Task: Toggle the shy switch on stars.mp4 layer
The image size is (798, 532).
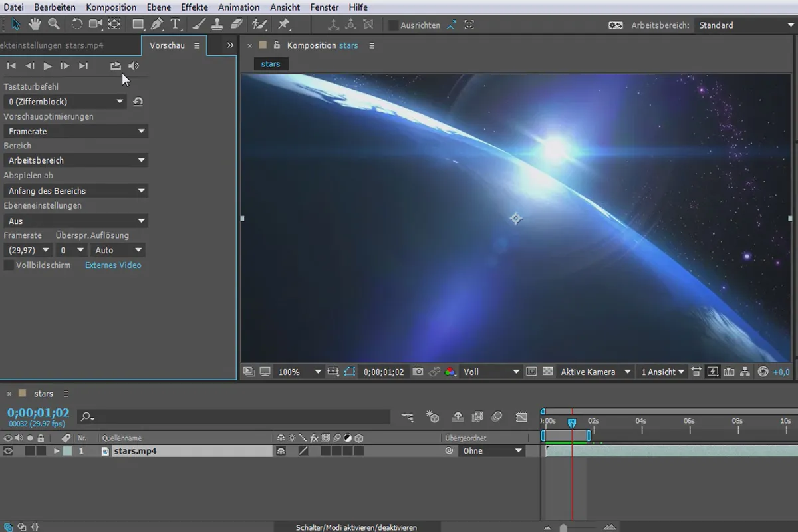Action: (x=281, y=450)
